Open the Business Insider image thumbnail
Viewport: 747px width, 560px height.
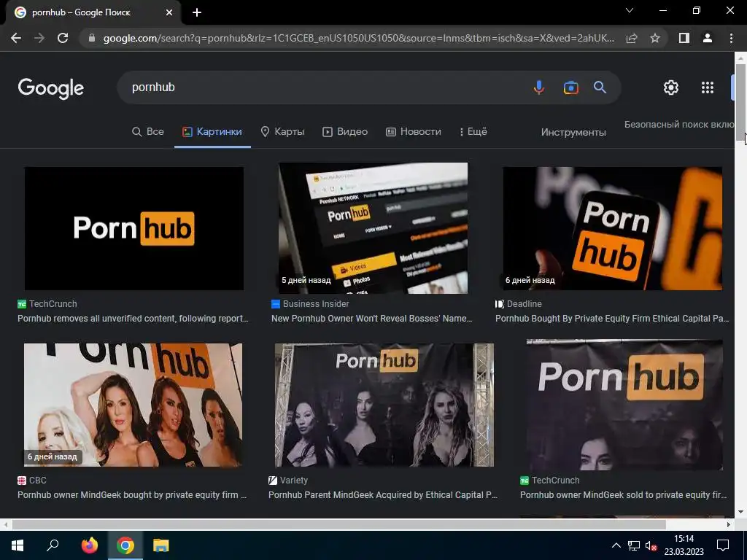[x=373, y=228]
